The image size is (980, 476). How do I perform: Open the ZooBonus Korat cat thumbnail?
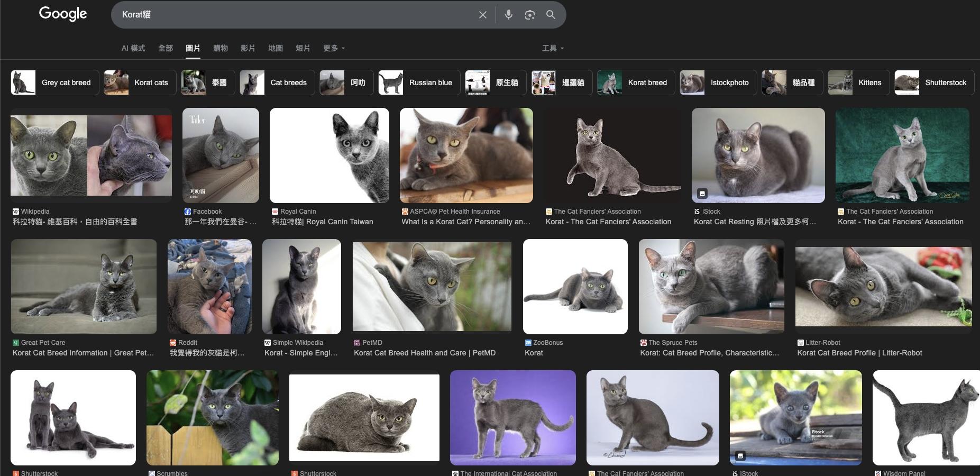(575, 286)
